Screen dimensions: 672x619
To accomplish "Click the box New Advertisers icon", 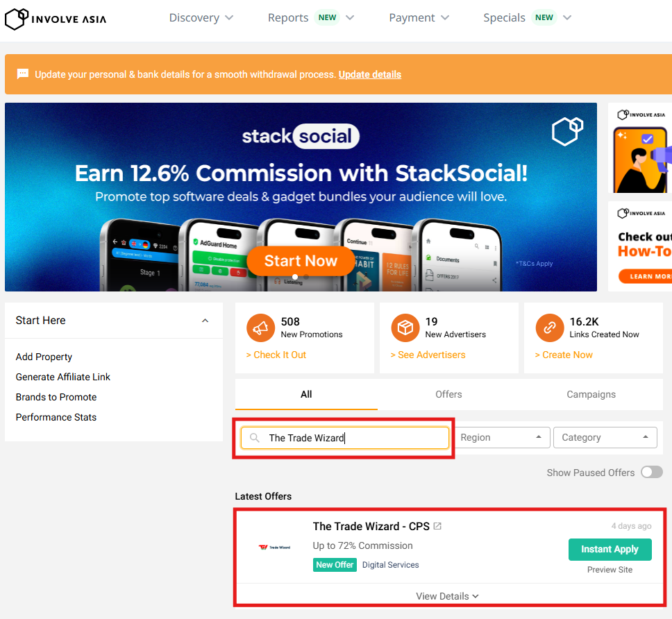I will pyautogui.click(x=405, y=328).
